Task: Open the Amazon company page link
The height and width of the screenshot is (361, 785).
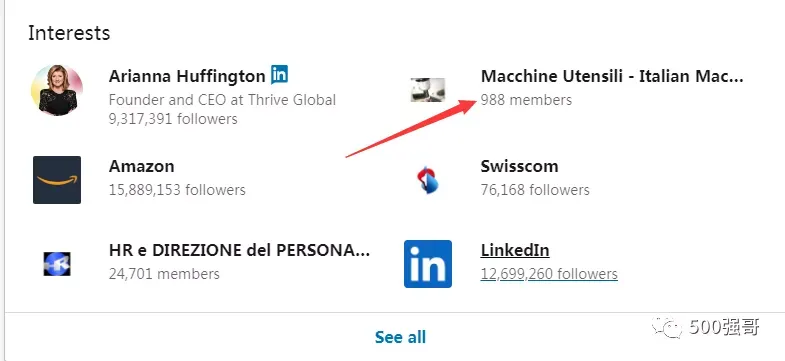Action: [x=142, y=166]
